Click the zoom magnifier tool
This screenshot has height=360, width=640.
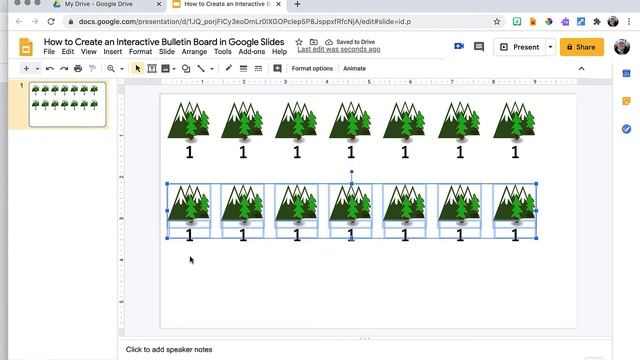pos(111,69)
